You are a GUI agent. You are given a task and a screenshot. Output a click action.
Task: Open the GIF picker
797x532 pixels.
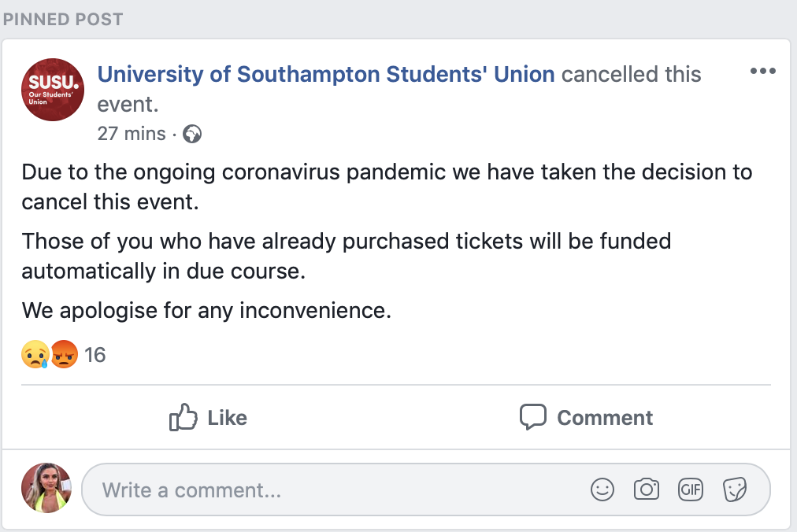(691, 490)
